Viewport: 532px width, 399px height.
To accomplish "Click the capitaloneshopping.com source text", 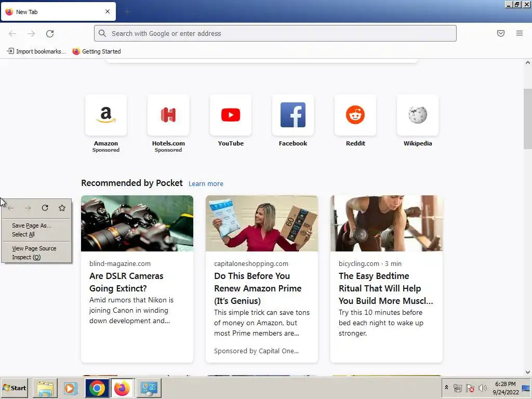I will 251,263.
